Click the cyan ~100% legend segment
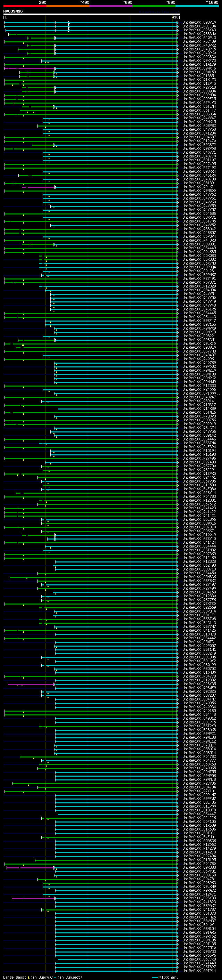The height and width of the screenshot is (980, 222). [x=197, y=6]
